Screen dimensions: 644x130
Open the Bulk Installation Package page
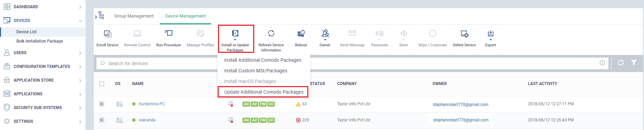pyautogui.click(x=40, y=41)
